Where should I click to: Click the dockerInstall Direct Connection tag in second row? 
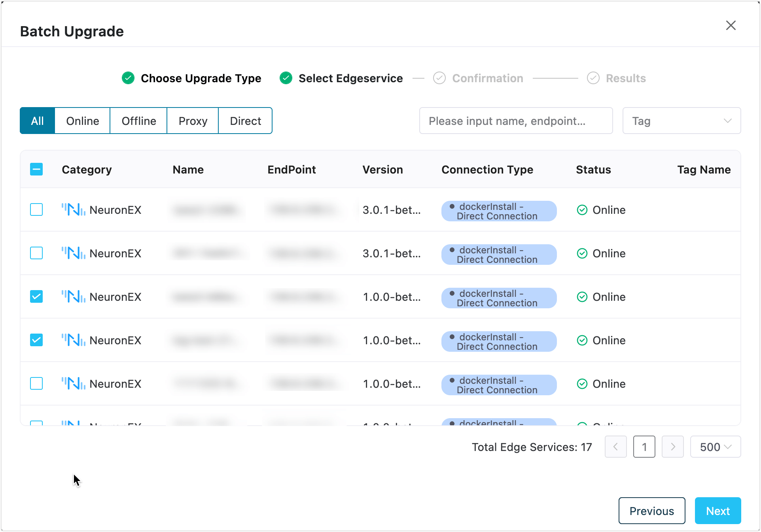tap(498, 255)
